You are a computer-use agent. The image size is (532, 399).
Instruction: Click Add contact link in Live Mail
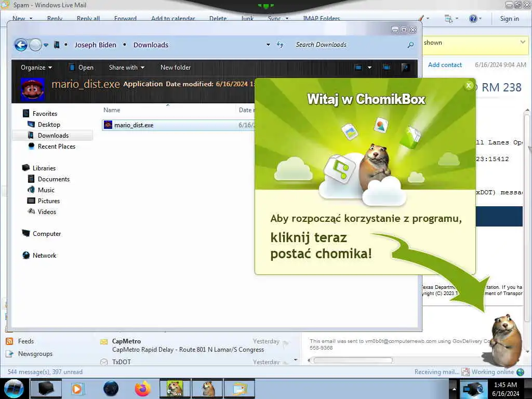(x=445, y=65)
